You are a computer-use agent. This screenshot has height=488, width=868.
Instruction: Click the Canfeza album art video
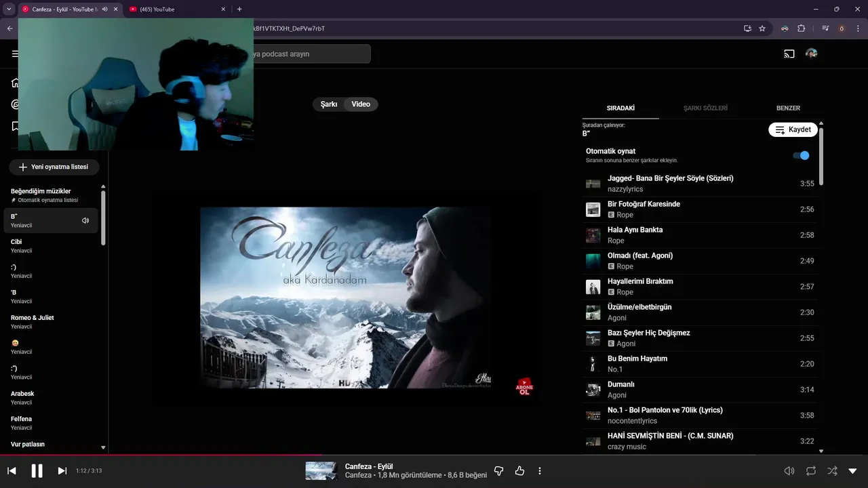click(346, 298)
